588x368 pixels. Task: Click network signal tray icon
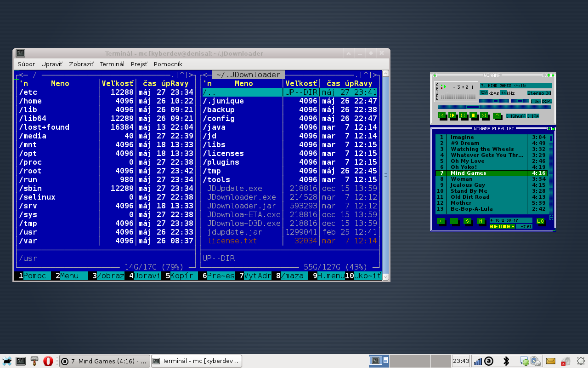tap(478, 361)
